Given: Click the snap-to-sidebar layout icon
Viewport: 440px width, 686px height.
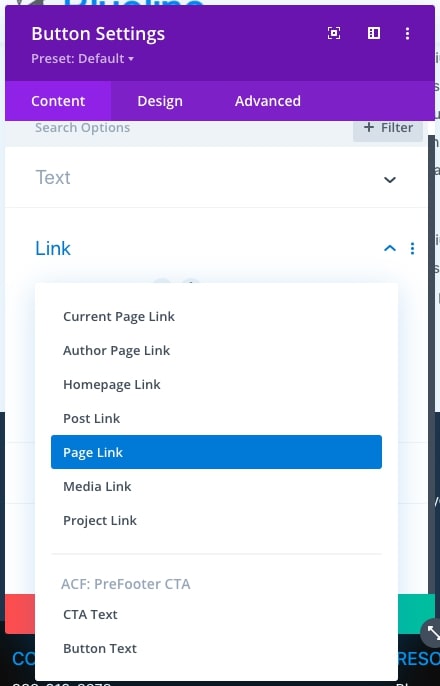Looking at the screenshot, I should click(374, 33).
